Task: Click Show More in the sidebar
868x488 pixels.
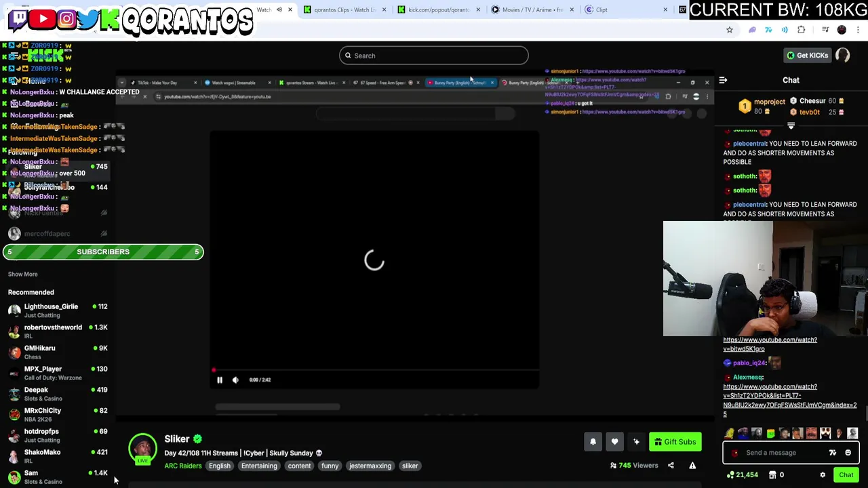Action: pos(22,274)
